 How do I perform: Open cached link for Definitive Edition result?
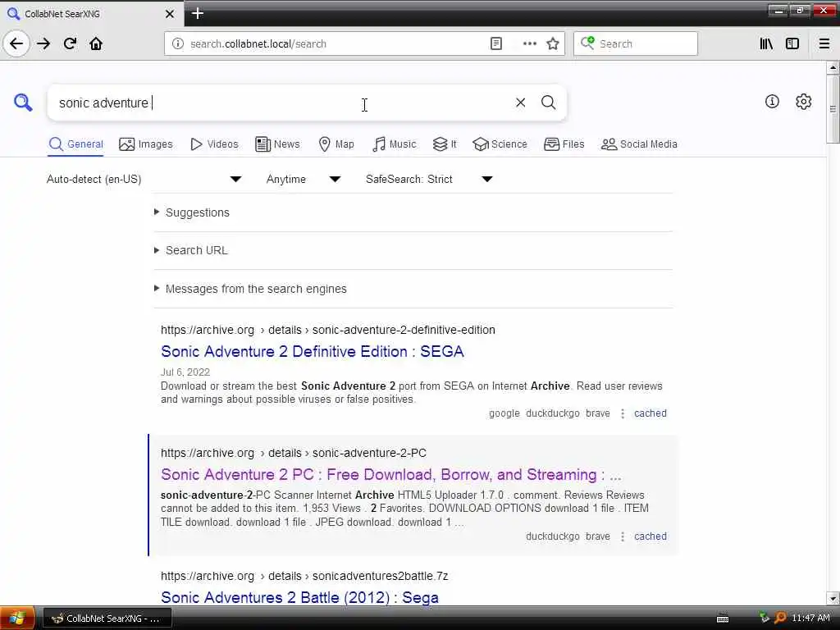tap(651, 413)
